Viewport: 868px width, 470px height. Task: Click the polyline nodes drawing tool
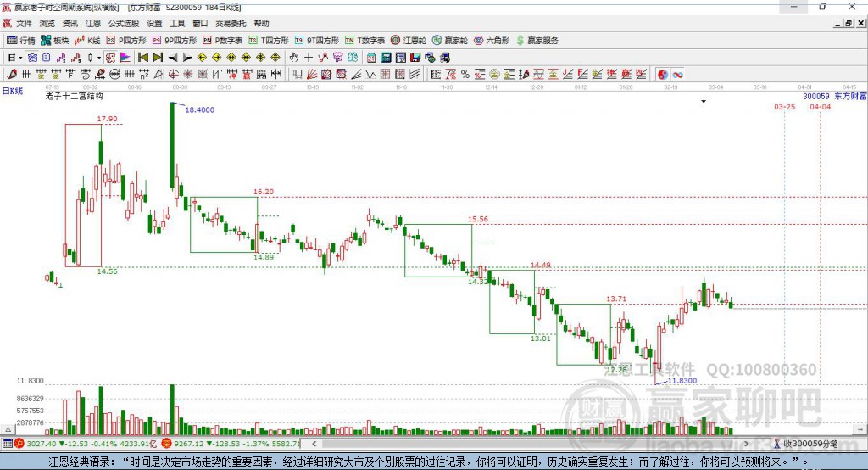323,58
